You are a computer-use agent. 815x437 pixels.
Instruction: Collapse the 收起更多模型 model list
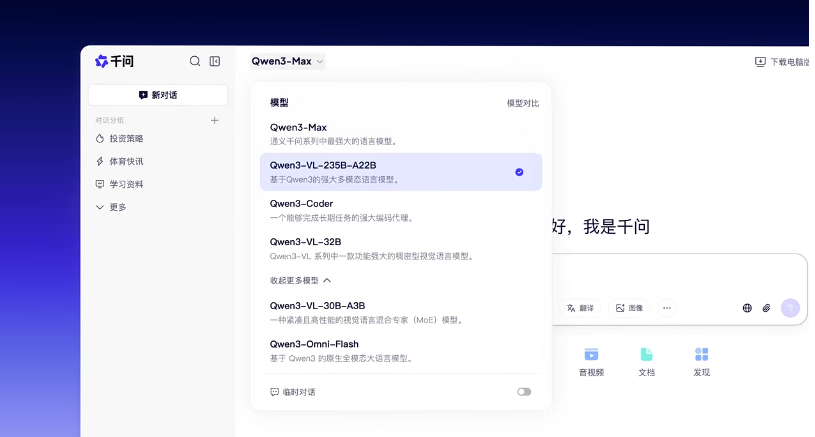coord(300,281)
